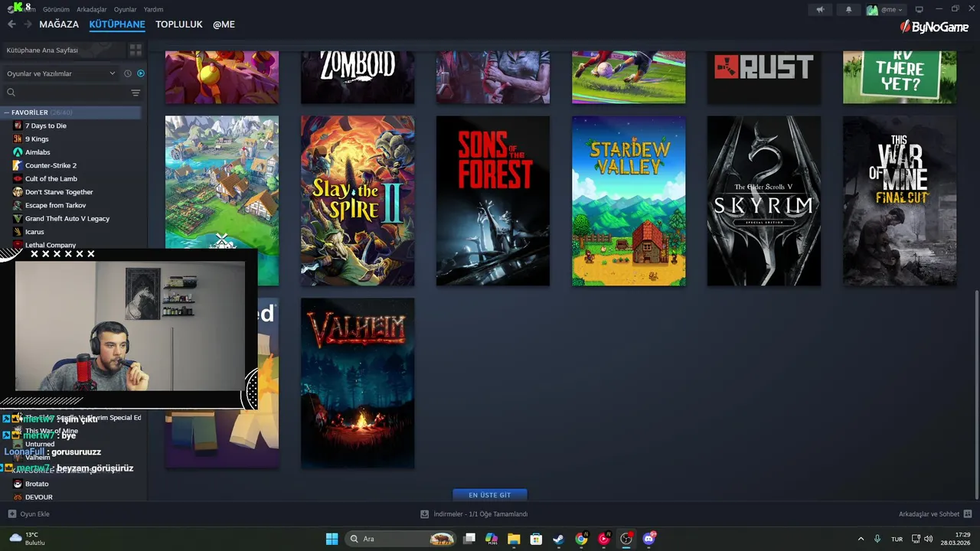
Task: Click the Brotato game icon
Action: (18, 484)
